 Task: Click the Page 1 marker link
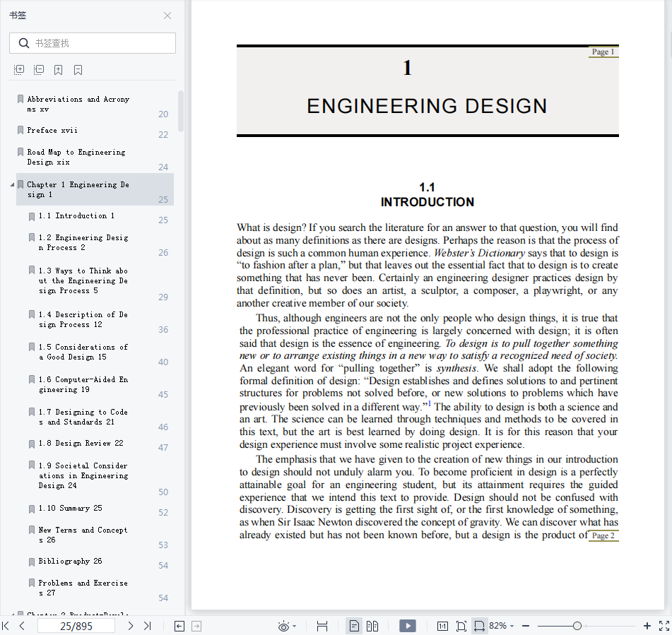point(603,52)
